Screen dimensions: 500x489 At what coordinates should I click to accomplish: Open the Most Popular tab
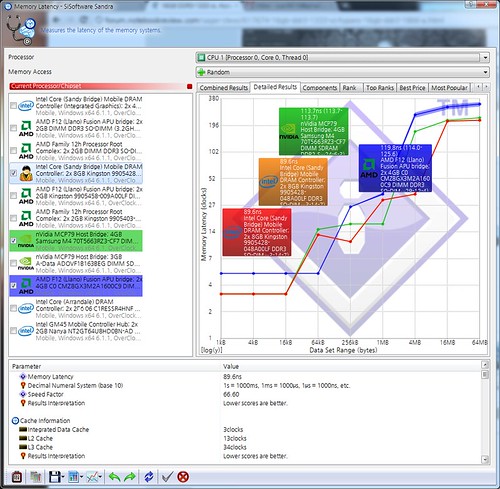point(449,88)
